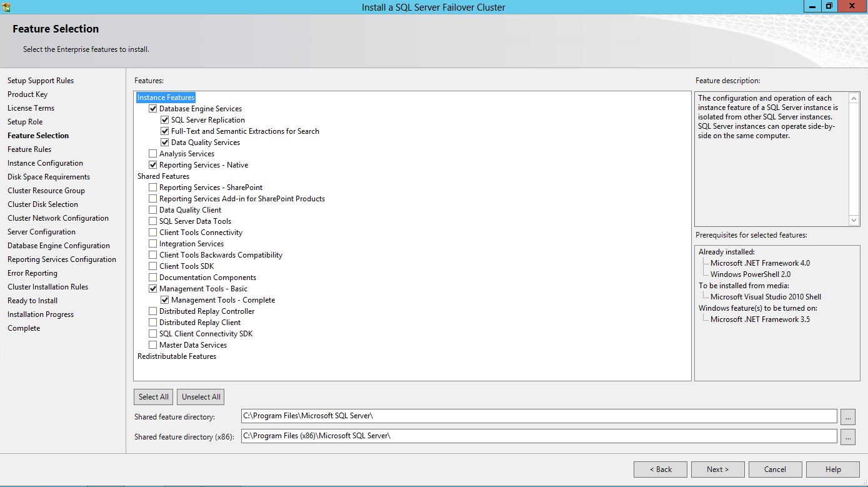Screen dimensions: 868x487
Task: Toggle Reporting Services - Native checkbox
Action: pyautogui.click(x=153, y=165)
